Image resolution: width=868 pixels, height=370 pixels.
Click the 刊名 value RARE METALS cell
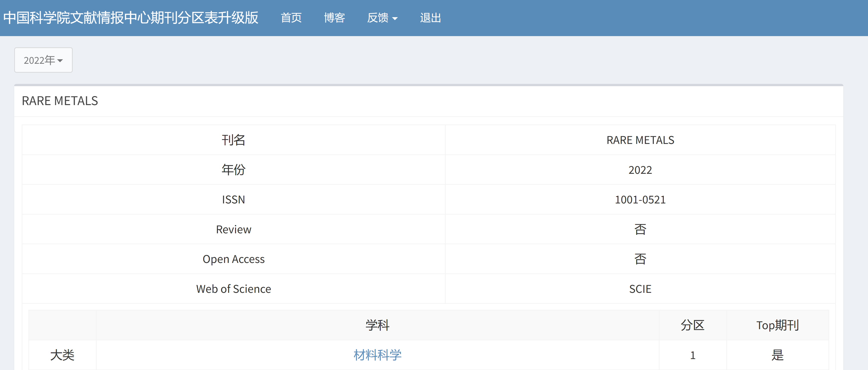(x=640, y=140)
